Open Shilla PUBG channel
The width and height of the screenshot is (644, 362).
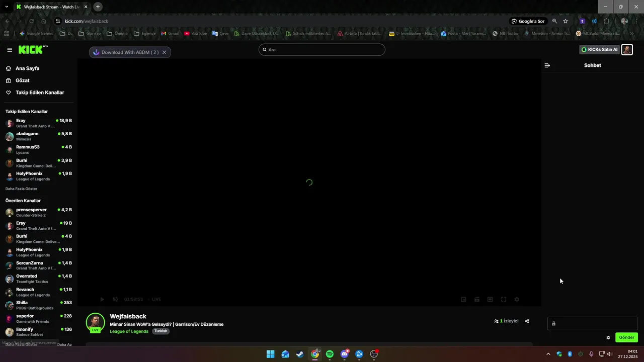tap(39, 305)
